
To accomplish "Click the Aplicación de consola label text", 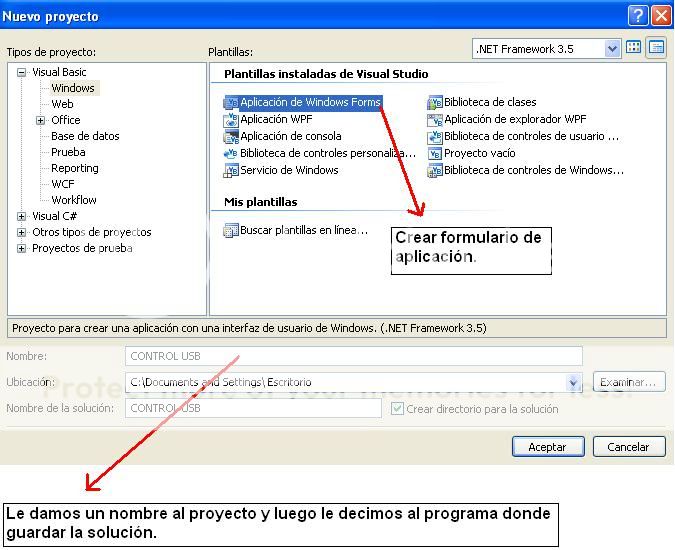I will tap(291, 136).
